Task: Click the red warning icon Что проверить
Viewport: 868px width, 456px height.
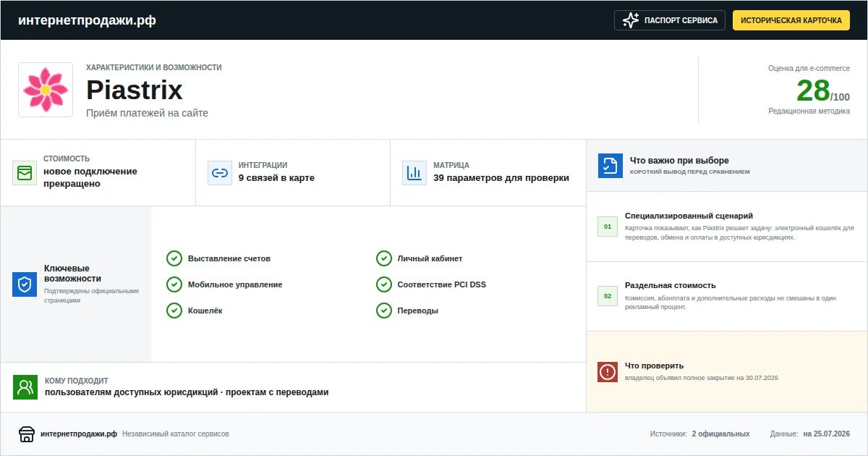Action: (x=608, y=372)
